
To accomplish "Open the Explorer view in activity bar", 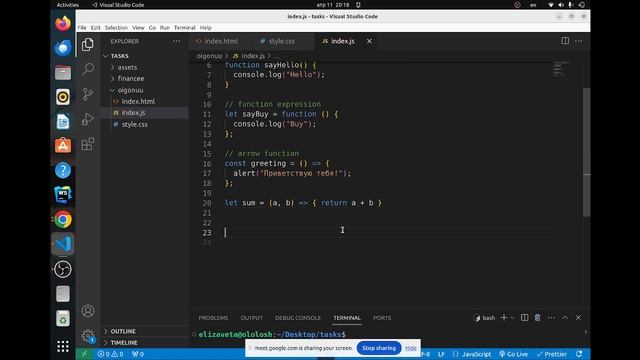I will tap(87, 44).
